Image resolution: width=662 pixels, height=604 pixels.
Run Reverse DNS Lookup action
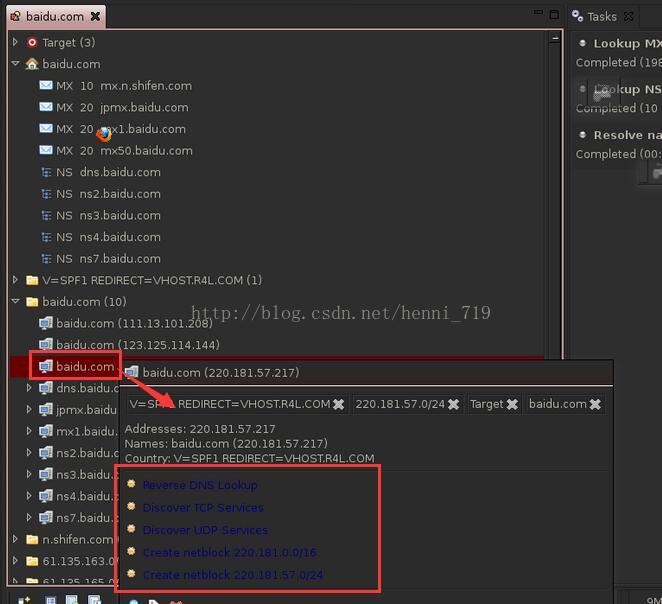click(x=200, y=485)
